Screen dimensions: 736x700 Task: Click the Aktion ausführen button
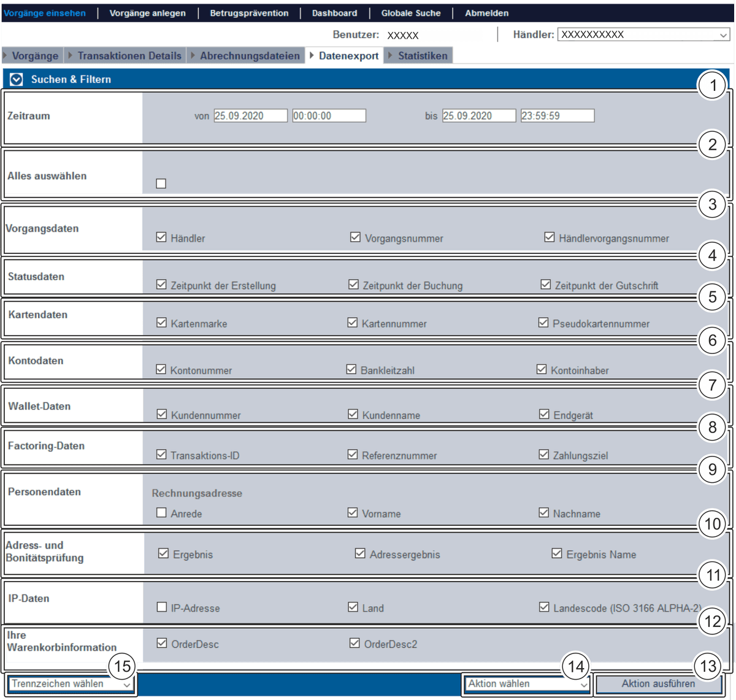pyautogui.click(x=658, y=683)
